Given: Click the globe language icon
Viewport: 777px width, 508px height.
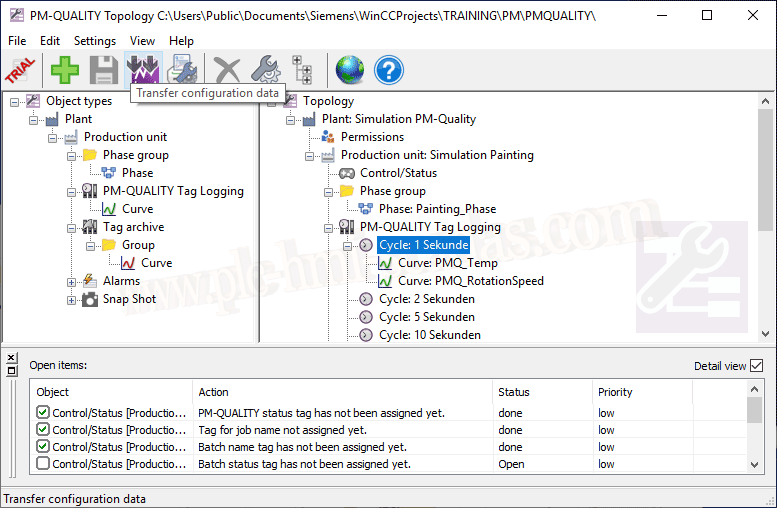Looking at the screenshot, I should point(350,70).
